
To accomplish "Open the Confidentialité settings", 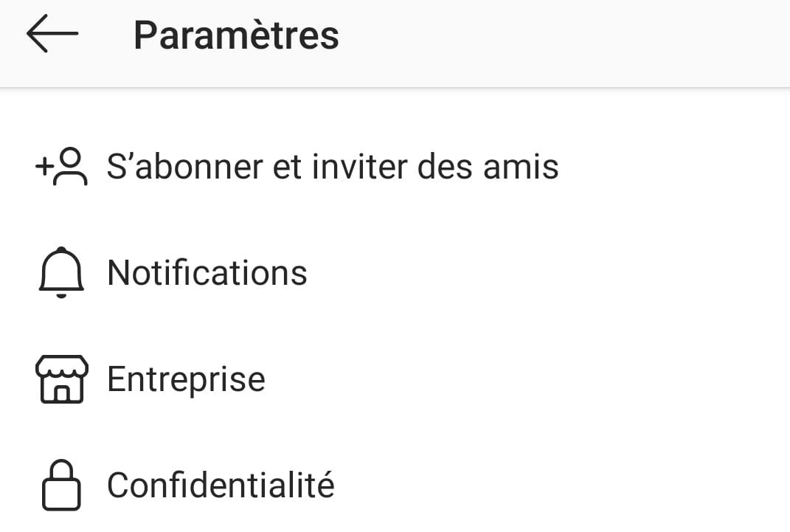I will point(221,486).
